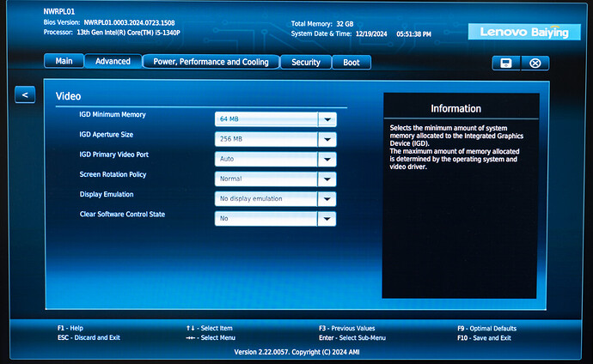593x364 pixels.
Task: Click the Display Emulation setting label
Action: (x=106, y=194)
